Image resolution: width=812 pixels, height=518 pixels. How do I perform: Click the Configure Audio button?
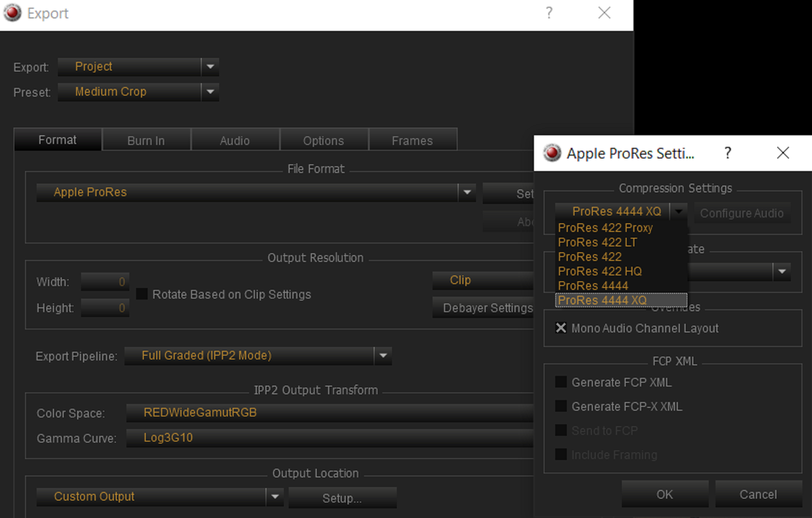click(742, 213)
